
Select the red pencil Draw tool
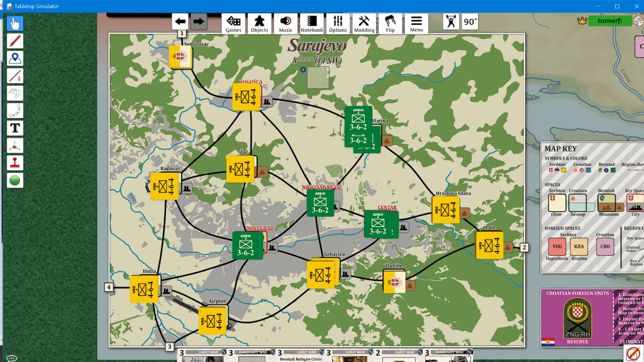(15, 41)
